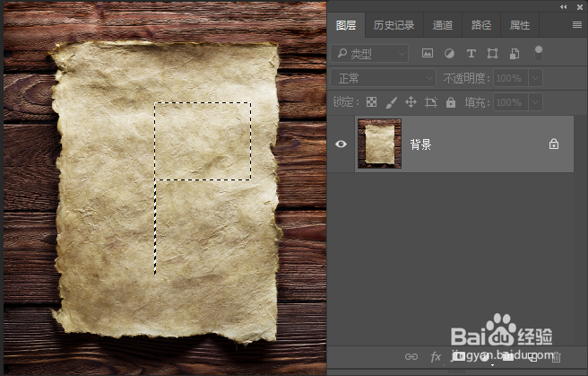Lock image pixels brush icon
This screenshot has width=588, height=376.
click(391, 102)
